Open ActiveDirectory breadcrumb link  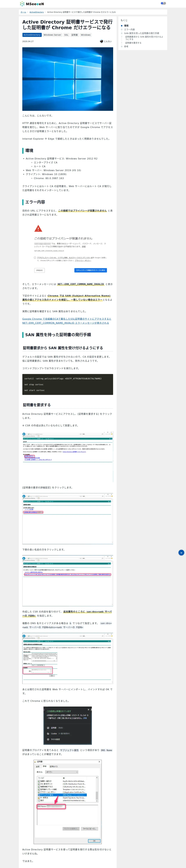click(37, 12)
